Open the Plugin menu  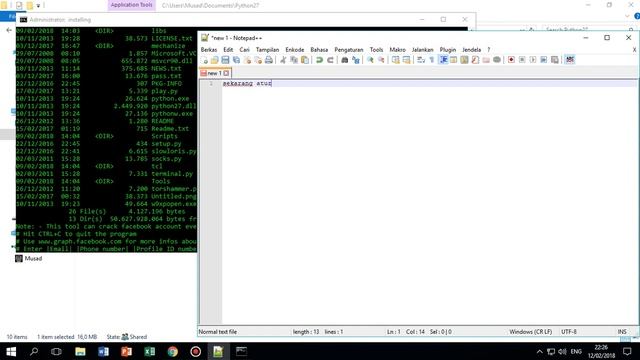[448, 49]
